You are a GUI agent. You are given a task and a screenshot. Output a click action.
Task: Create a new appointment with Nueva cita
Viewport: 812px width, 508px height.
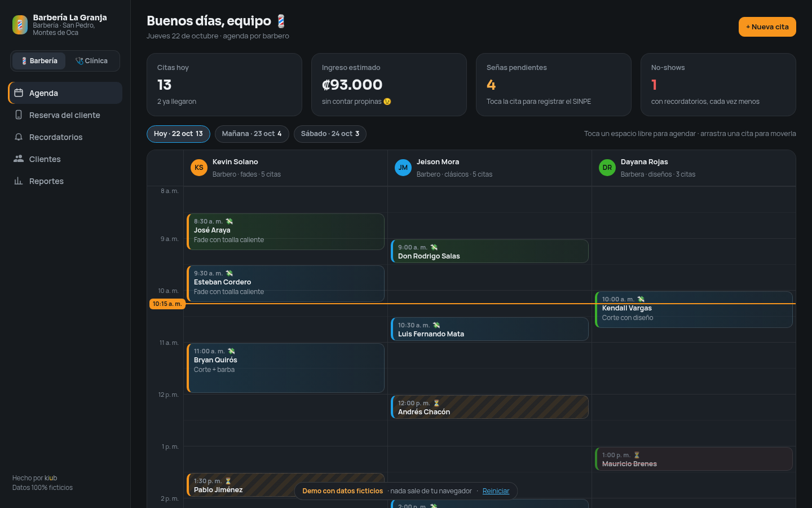[x=767, y=27]
